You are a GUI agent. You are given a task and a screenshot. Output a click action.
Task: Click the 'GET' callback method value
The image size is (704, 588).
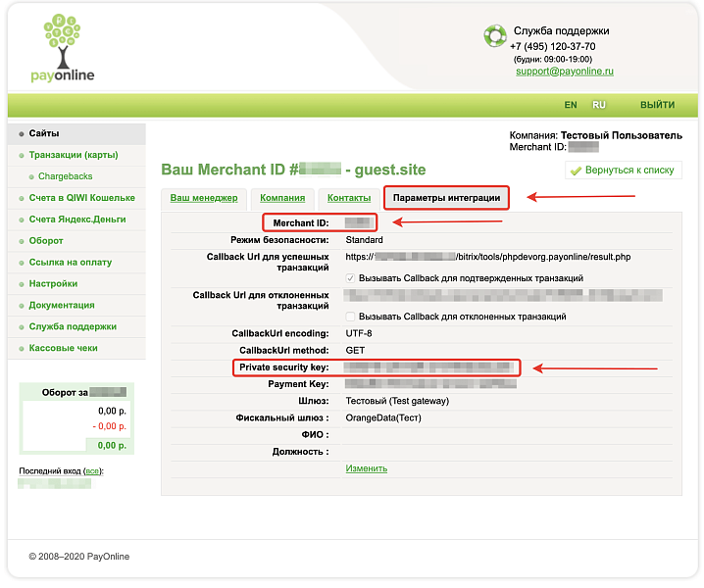(355, 351)
